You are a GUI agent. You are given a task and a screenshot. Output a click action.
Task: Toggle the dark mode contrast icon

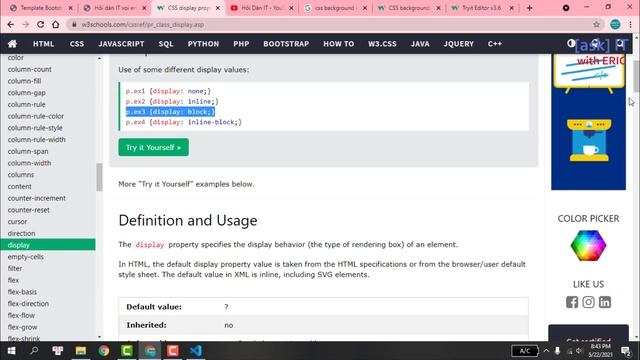click(571, 43)
